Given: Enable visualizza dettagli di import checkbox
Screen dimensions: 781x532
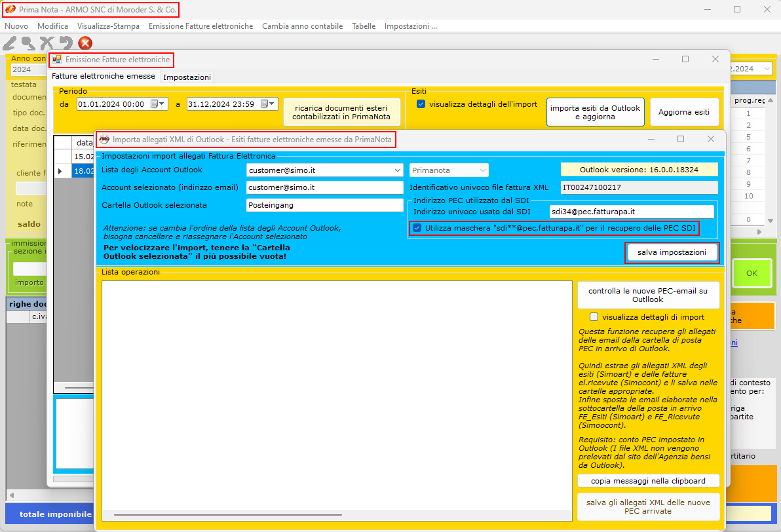Looking at the screenshot, I should pos(594,316).
